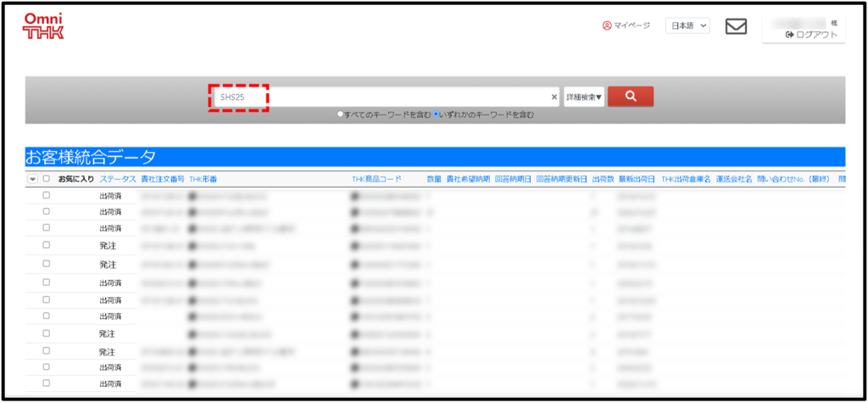This screenshot has width=868, height=403.
Task: Sort by ステータス column header
Action: point(118,179)
